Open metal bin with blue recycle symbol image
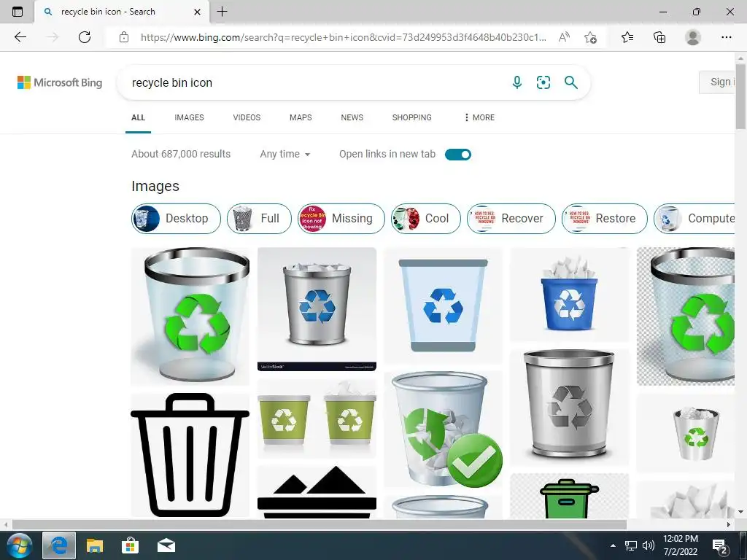The height and width of the screenshot is (560, 747). 317,309
